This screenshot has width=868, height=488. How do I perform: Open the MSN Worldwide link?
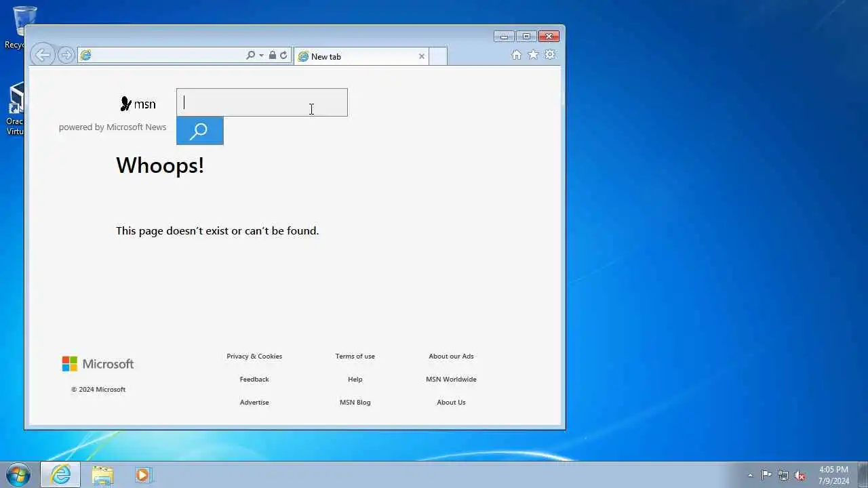click(x=451, y=379)
